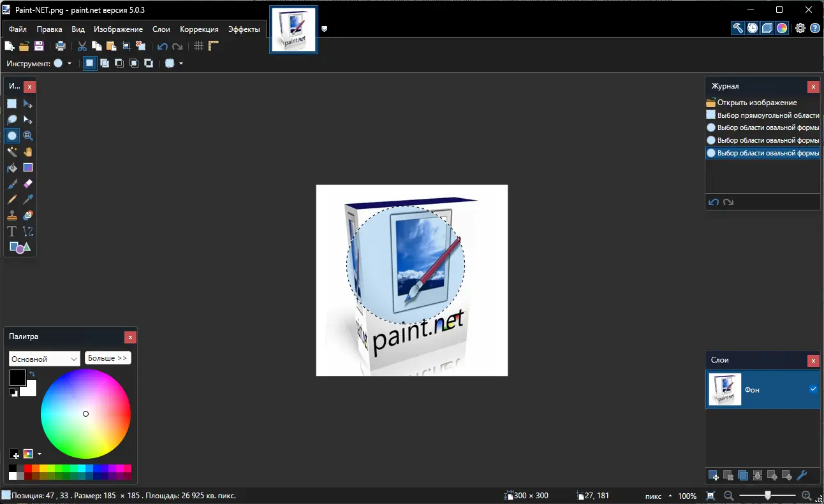This screenshot has width=824, height=504.
Task: Select the Magic Wand tool
Action: [12, 152]
